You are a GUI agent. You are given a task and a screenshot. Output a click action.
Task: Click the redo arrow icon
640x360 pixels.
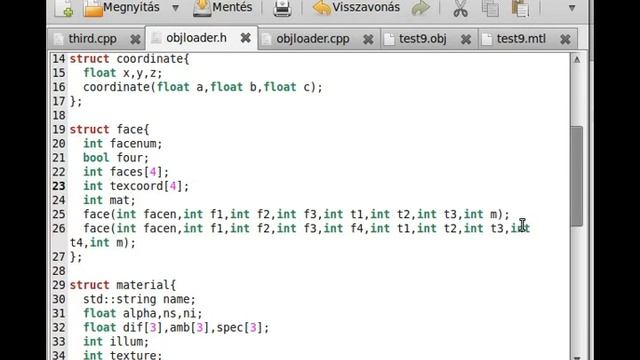click(x=420, y=8)
